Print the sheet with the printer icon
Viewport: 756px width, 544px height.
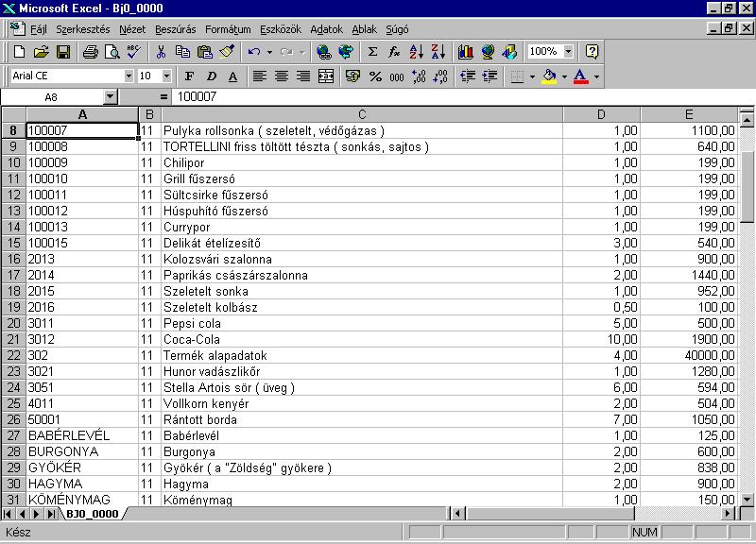click(x=90, y=52)
